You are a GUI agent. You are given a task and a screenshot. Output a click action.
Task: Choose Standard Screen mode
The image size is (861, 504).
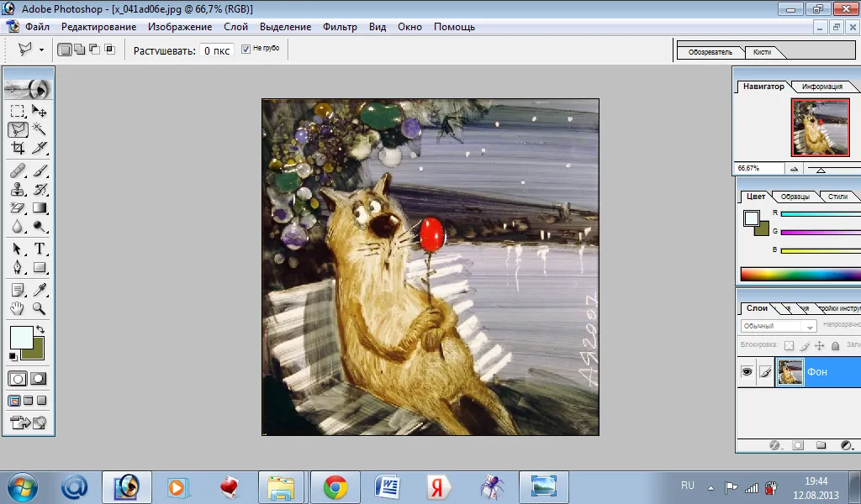point(14,401)
